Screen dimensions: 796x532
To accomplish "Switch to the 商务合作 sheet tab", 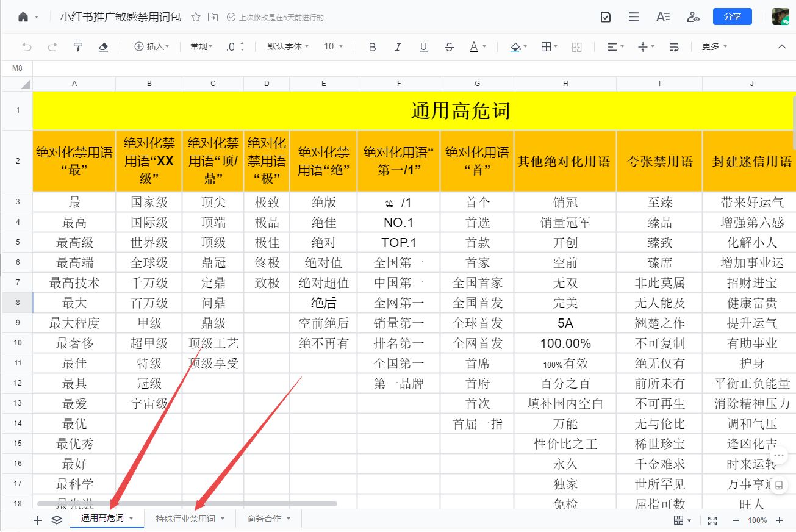I will (x=263, y=517).
